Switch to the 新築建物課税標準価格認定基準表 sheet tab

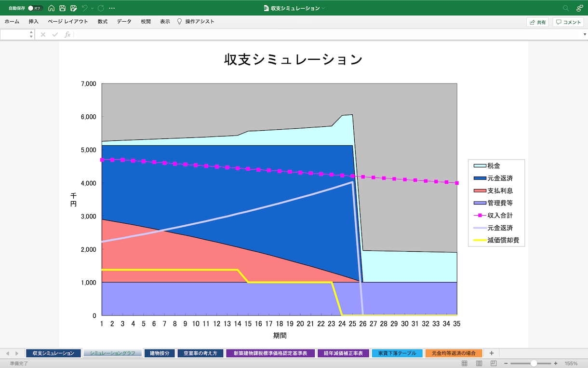(x=270, y=354)
